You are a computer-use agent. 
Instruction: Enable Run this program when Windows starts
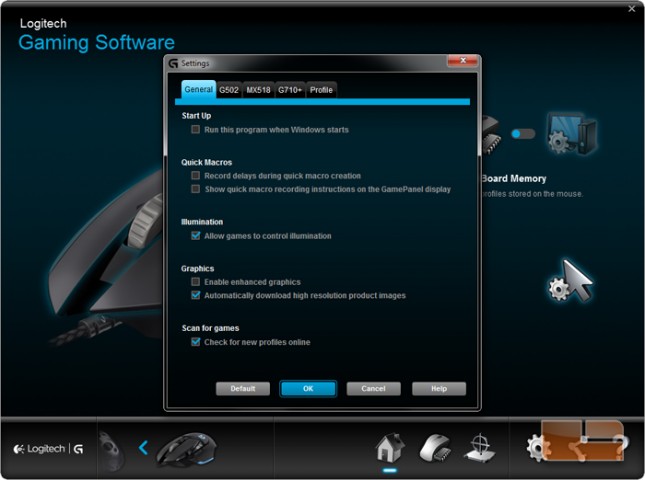coord(195,130)
